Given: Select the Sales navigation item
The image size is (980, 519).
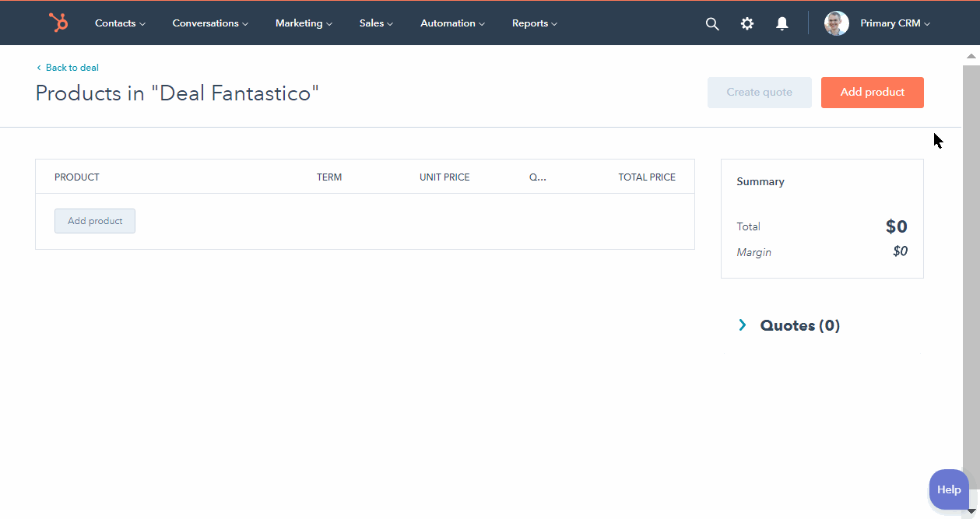Looking at the screenshot, I should tap(375, 23).
